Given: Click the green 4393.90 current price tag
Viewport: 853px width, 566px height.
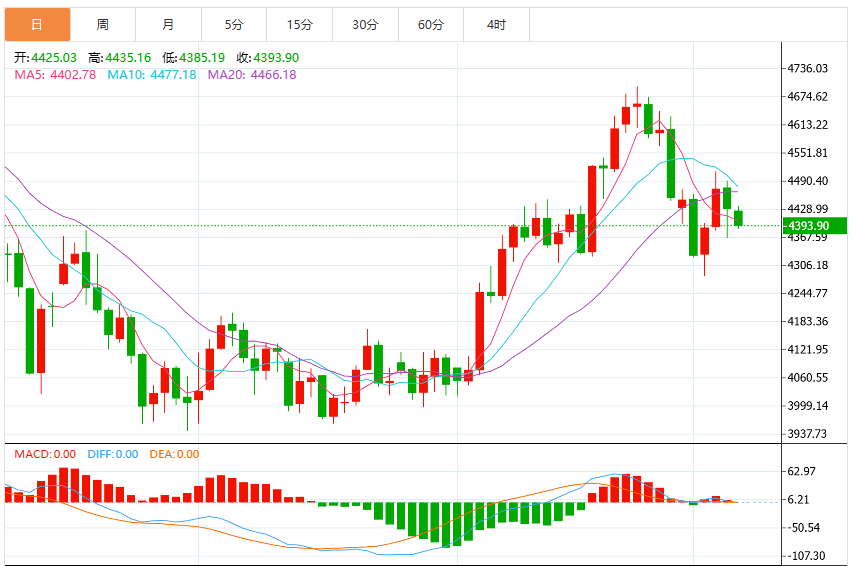Looking at the screenshot, I should (814, 225).
